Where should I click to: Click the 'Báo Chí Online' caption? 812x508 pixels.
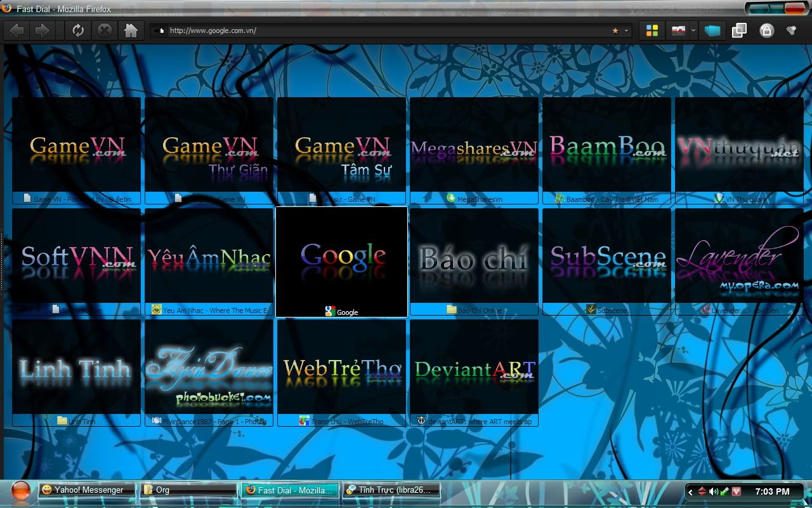(x=480, y=310)
